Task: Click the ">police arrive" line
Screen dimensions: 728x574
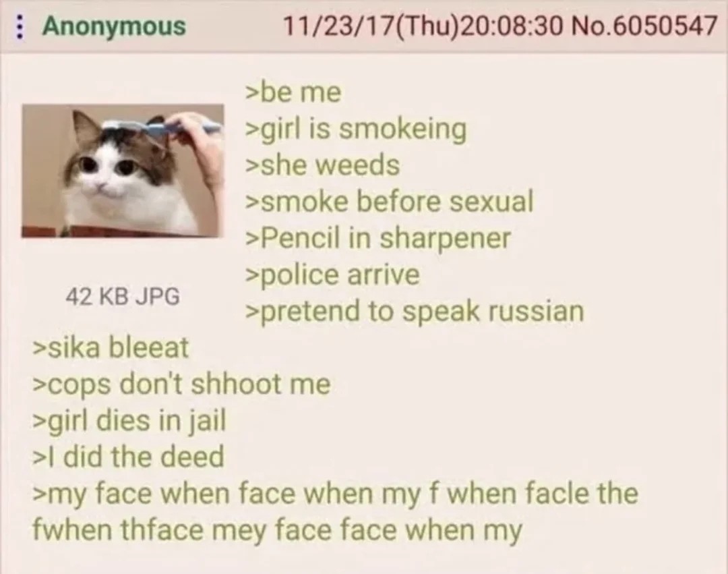Action: click(332, 275)
